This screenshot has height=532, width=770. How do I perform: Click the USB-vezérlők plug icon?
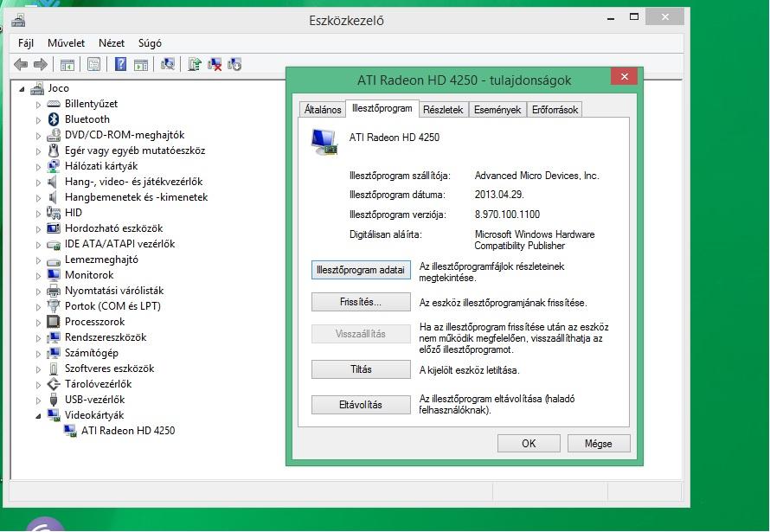coord(54,400)
